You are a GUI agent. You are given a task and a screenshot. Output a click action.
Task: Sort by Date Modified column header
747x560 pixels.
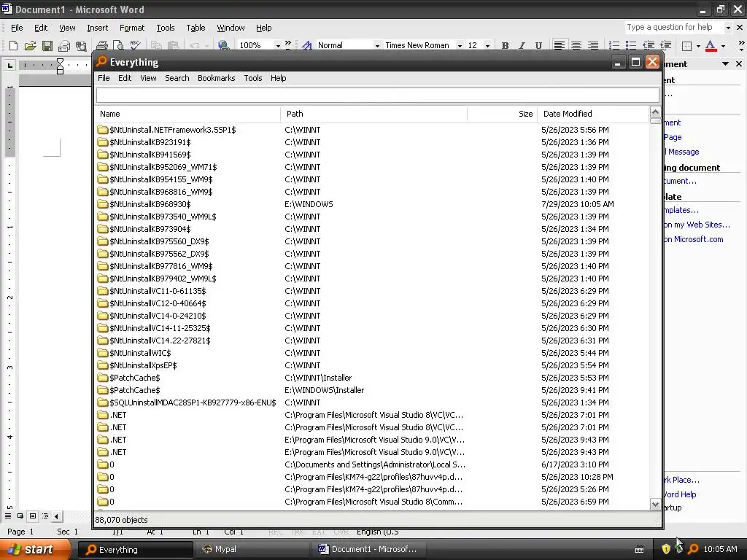tap(593, 114)
